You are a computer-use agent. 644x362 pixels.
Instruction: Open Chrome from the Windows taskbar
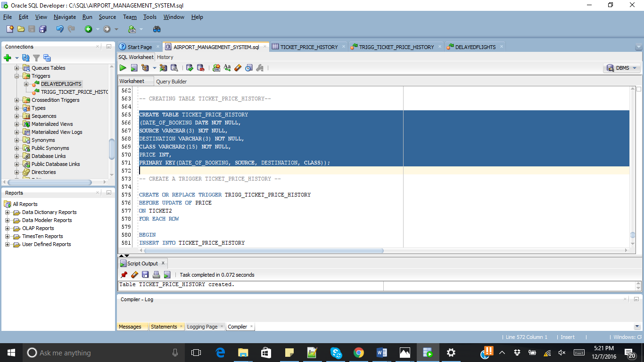coord(359,353)
